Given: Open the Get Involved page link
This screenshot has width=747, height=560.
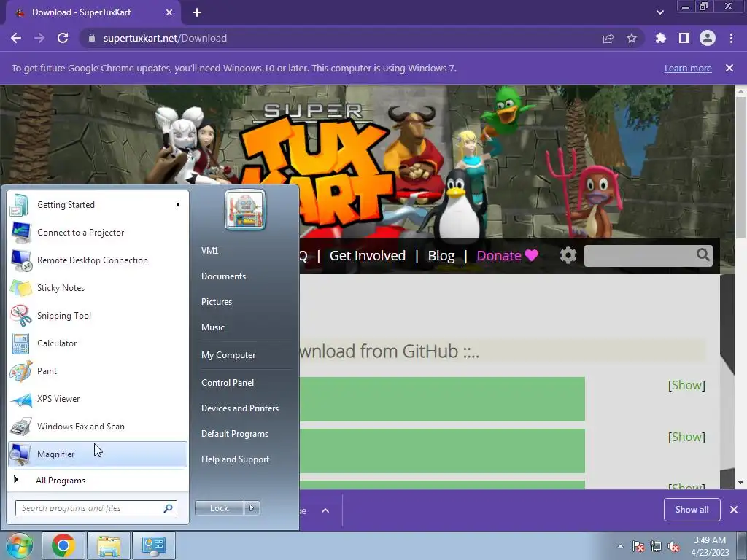Looking at the screenshot, I should pyautogui.click(x=368, y=256).
